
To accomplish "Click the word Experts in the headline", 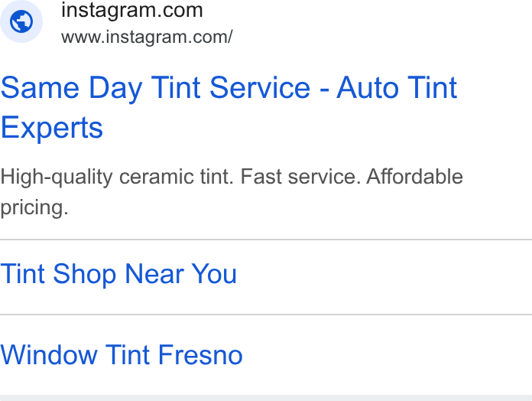I will point(52,128).
